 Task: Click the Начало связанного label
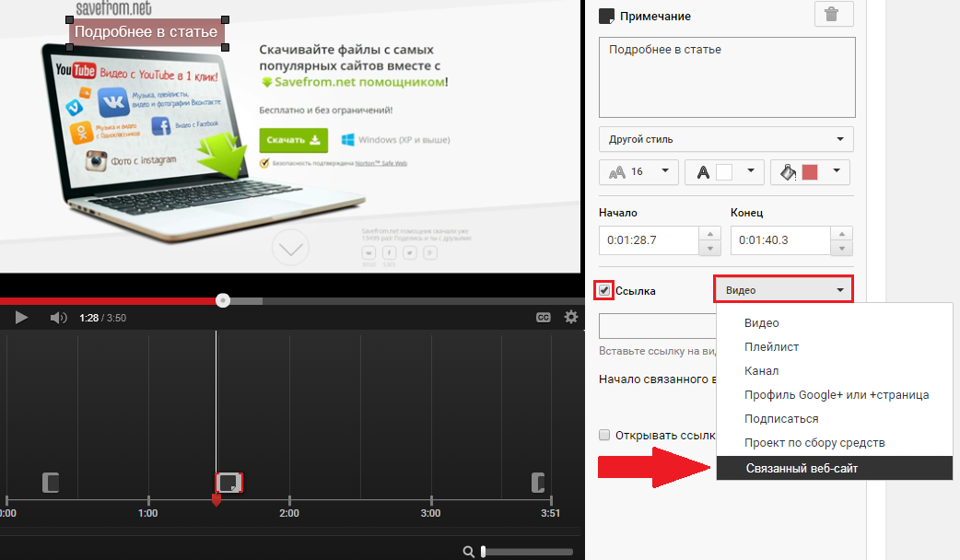point(657,379)
